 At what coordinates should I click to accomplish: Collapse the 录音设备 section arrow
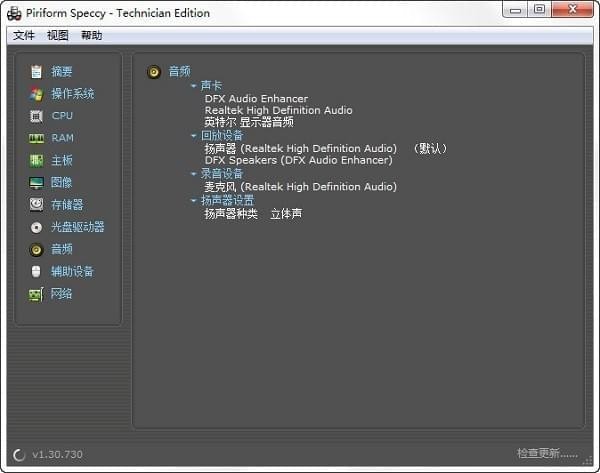[x=194, y=174]
